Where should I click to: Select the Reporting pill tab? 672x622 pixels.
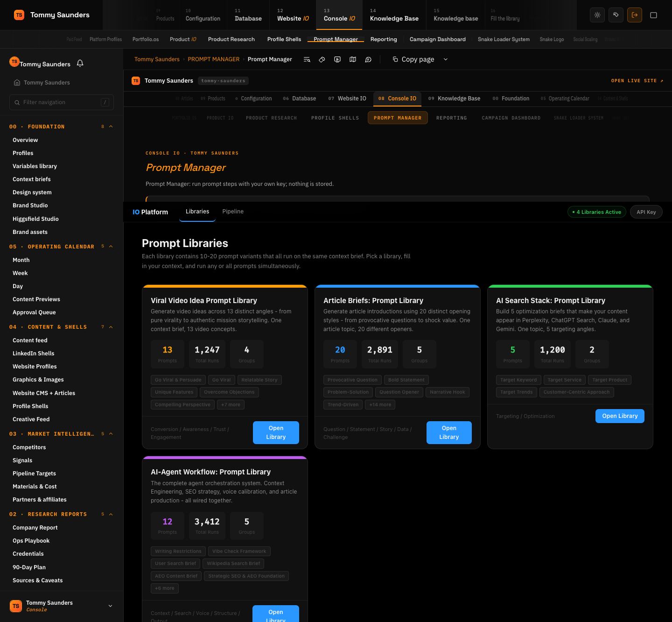tap(451, 118)
